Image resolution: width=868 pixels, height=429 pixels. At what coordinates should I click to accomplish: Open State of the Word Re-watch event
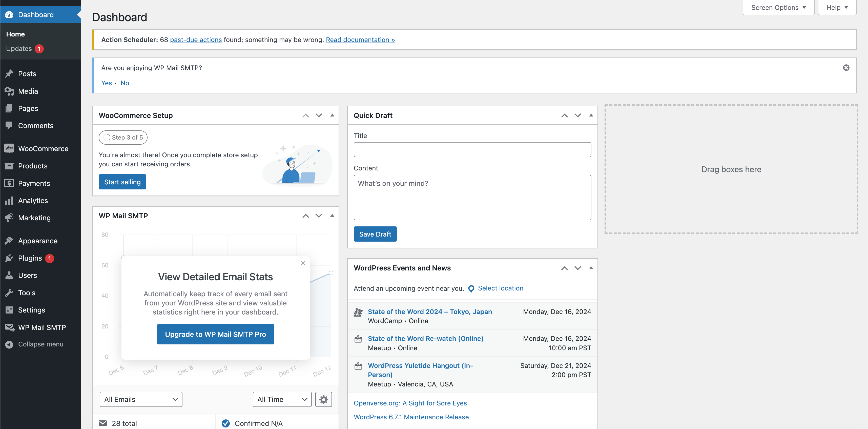pyautogui.click(x=426, y=339)
